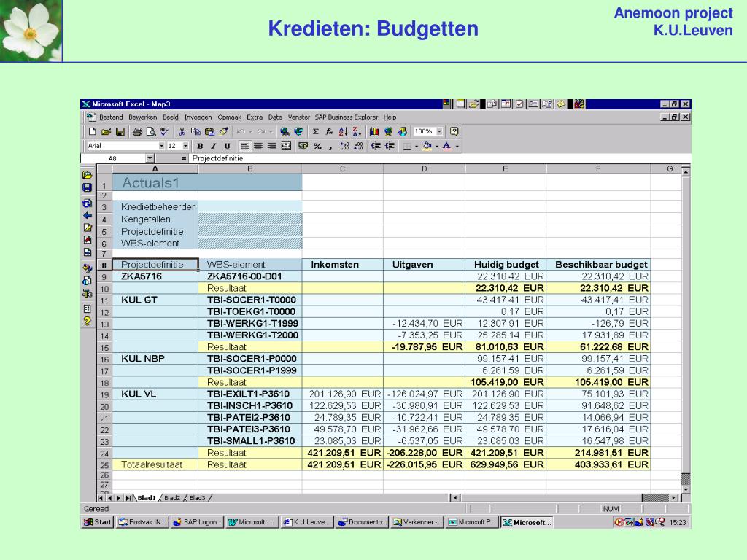Click the Cut scissors icon
This screenshot has width=747, height=560.
click(x=182, y=131)
